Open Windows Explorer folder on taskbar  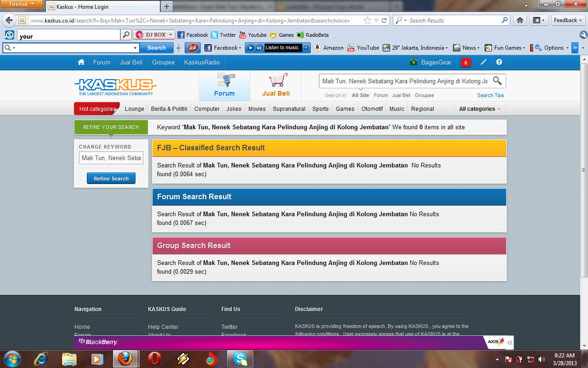point(69,358)
